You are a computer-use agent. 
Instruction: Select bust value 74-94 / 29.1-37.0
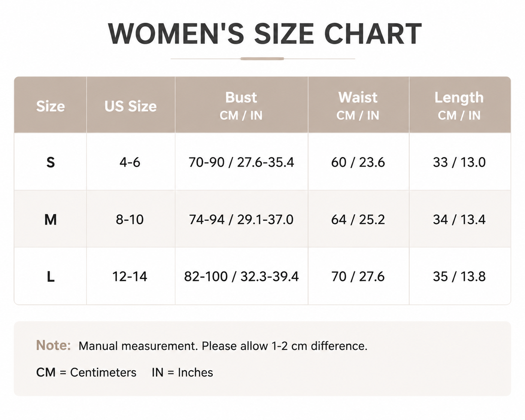pyautogui.click(x=241, y=219)
